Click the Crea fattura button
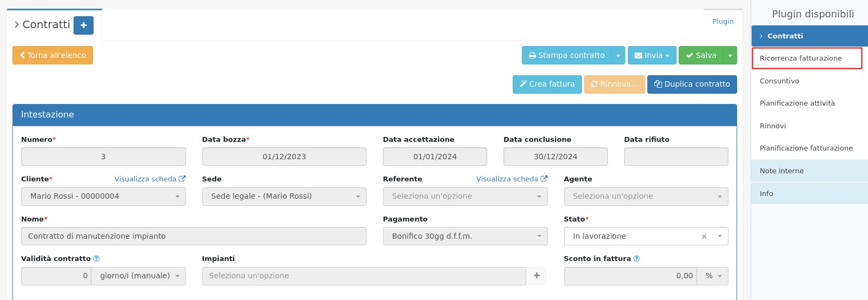Image resolution: width=868 pixels, height=300 pixels. click(x=547, y=84)
